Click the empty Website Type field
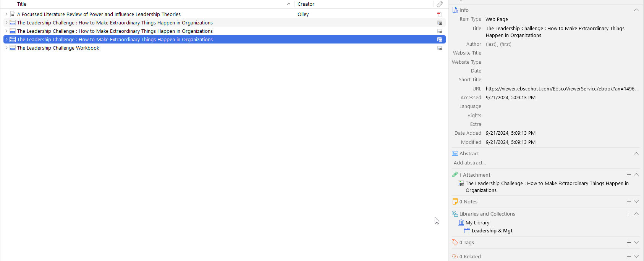Screen dimensions: 644x261 (562, 62)
